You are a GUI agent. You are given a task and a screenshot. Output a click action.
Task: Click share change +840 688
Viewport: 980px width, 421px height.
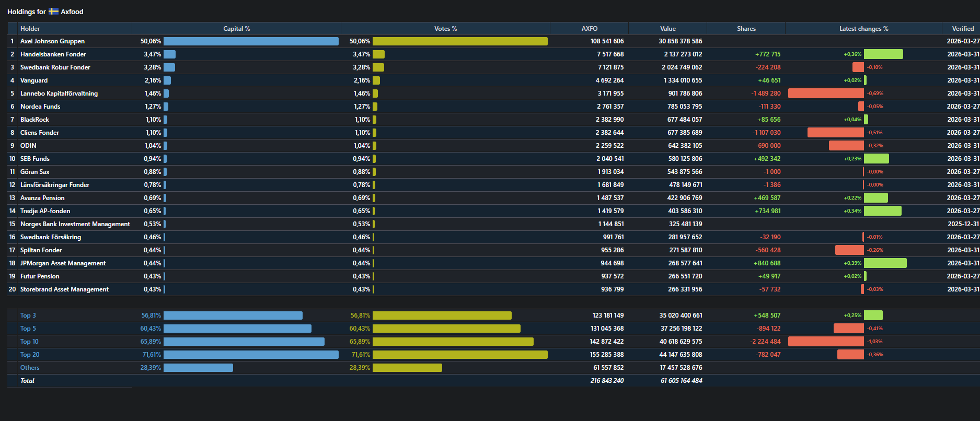[x=767, y=263]
